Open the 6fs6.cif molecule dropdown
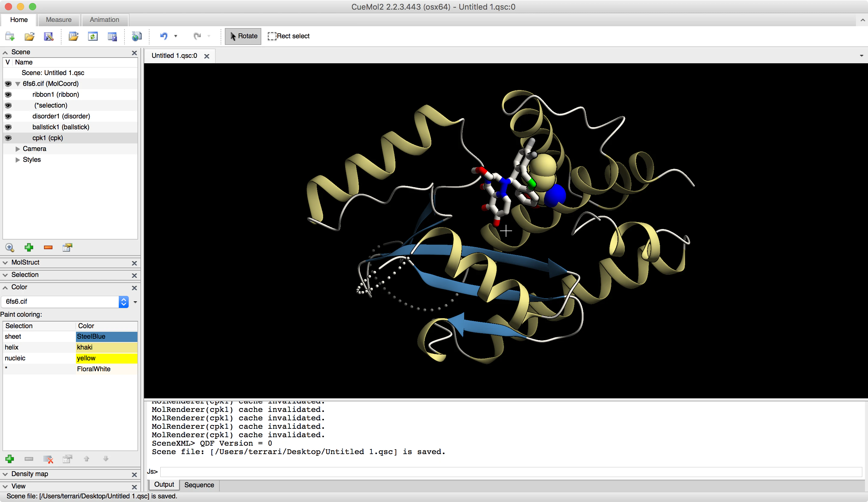868x502 pixels. [x=65, y=302]
